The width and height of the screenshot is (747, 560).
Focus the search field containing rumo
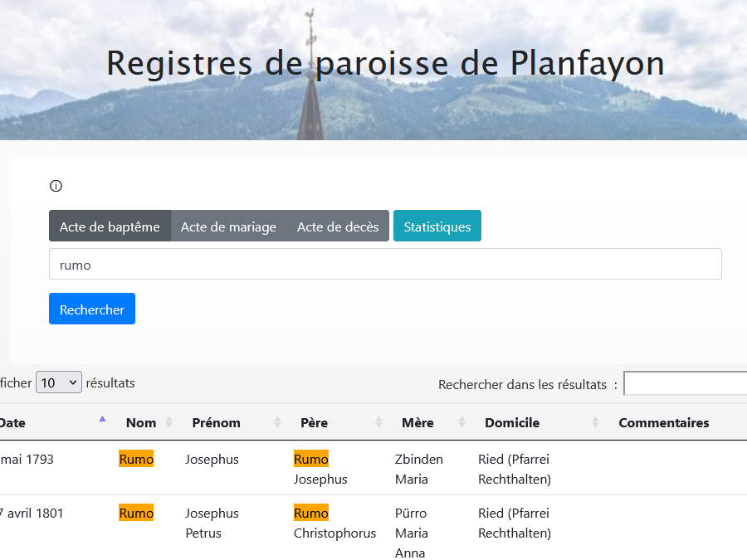click(x=385, y=265)
